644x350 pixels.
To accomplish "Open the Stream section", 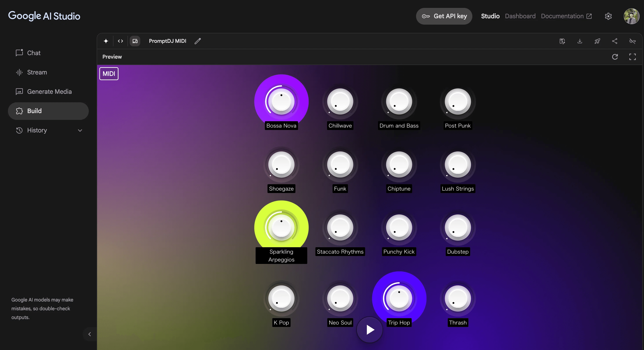I will click(37, 72).
